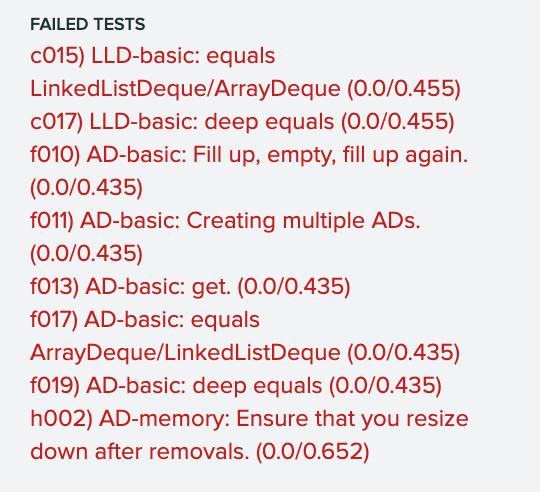Click the h002) test identifier
Screen dimensions: 540x492
[x=61, y=419]
